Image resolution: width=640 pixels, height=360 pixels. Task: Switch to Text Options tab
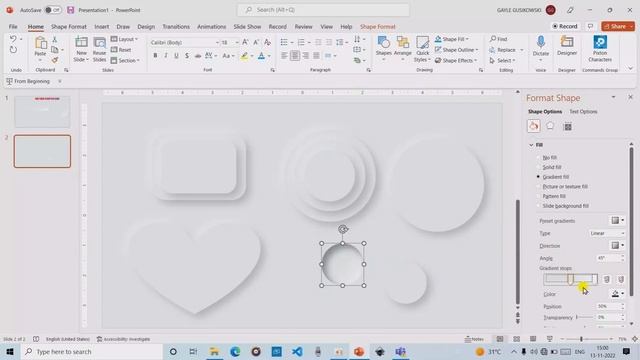(583, 111)
